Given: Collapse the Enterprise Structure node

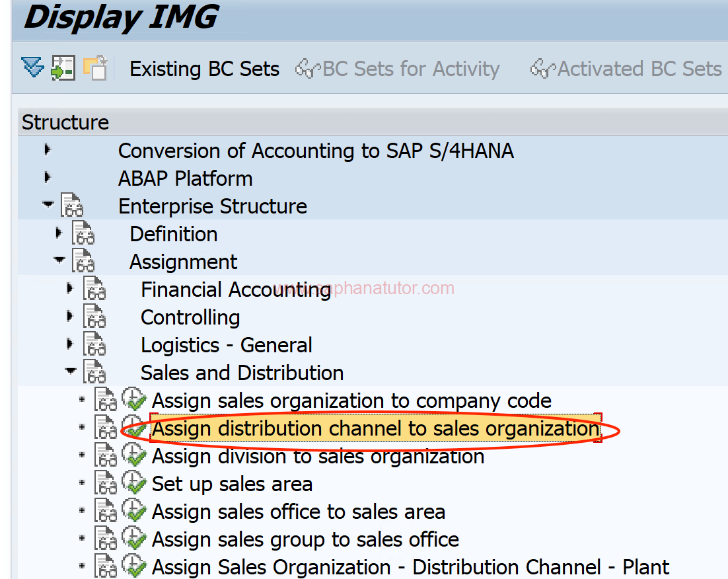Looking at the screenshot, I should 48,204.
